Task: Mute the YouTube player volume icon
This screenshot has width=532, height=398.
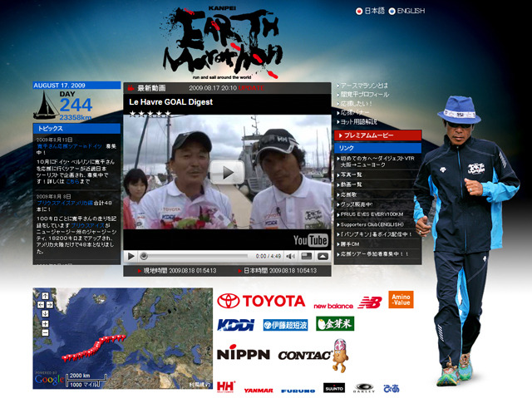Action: (x=290, y=256)
